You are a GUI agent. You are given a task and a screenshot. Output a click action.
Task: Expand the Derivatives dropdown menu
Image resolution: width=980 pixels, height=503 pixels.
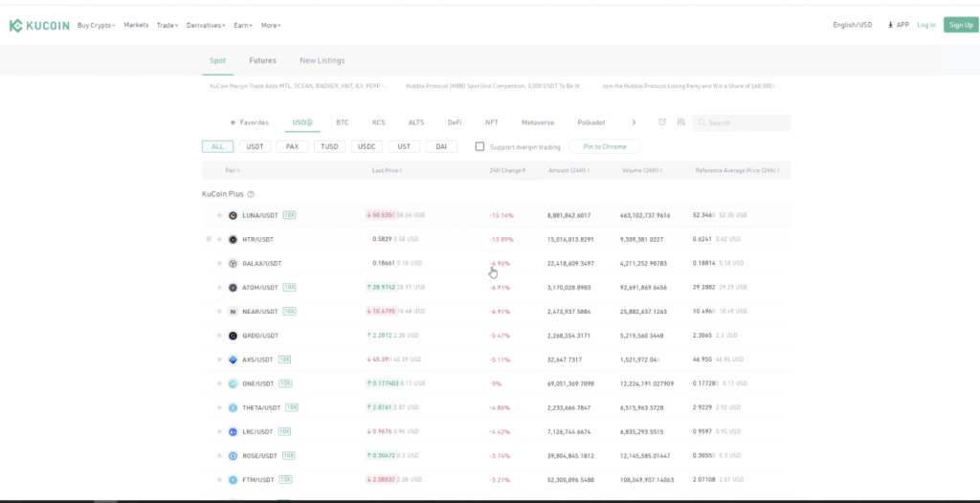coord(206,25)
